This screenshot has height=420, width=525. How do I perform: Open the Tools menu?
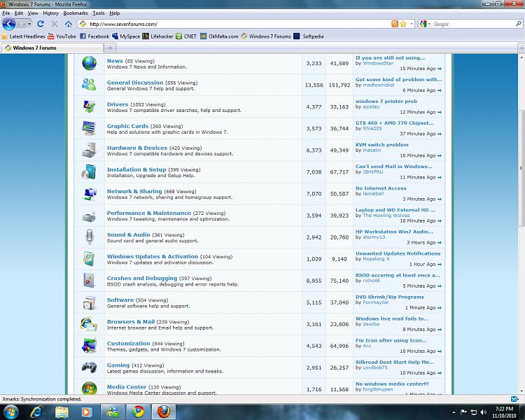[x=99, y=13]
